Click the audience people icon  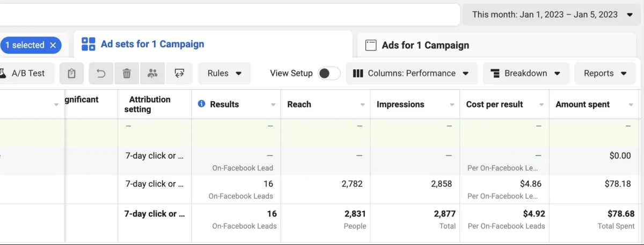(153, 74)
